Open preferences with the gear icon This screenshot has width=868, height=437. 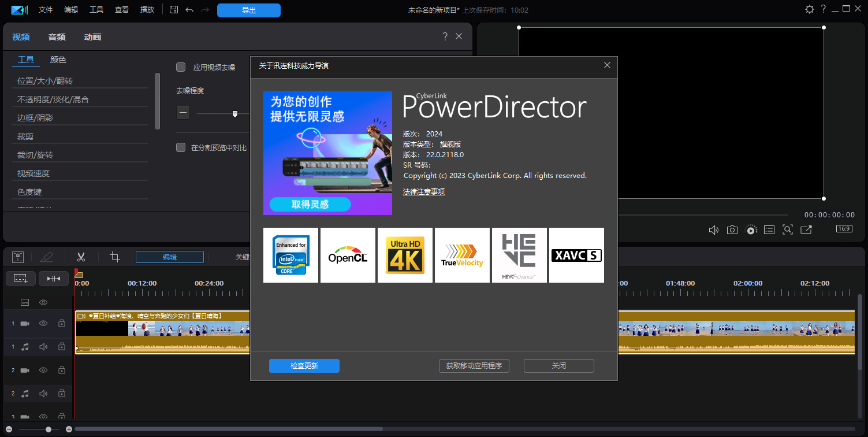[x=809, y=9]
